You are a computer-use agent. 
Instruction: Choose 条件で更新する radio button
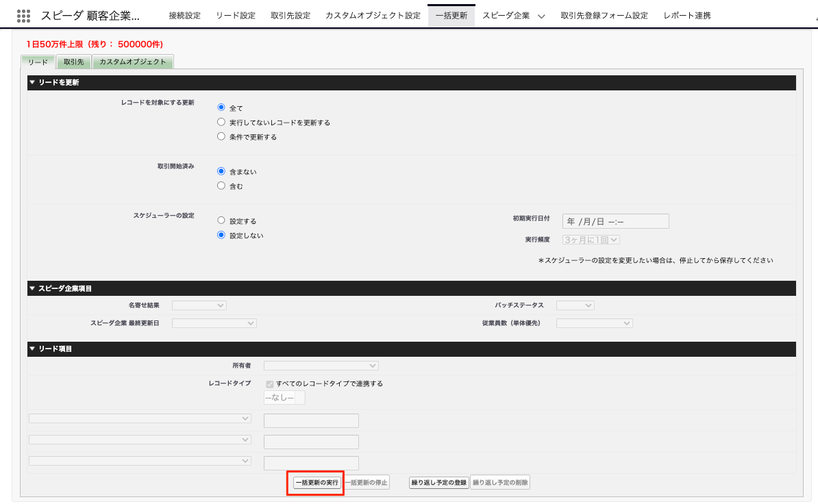click(x=221, y=136)
